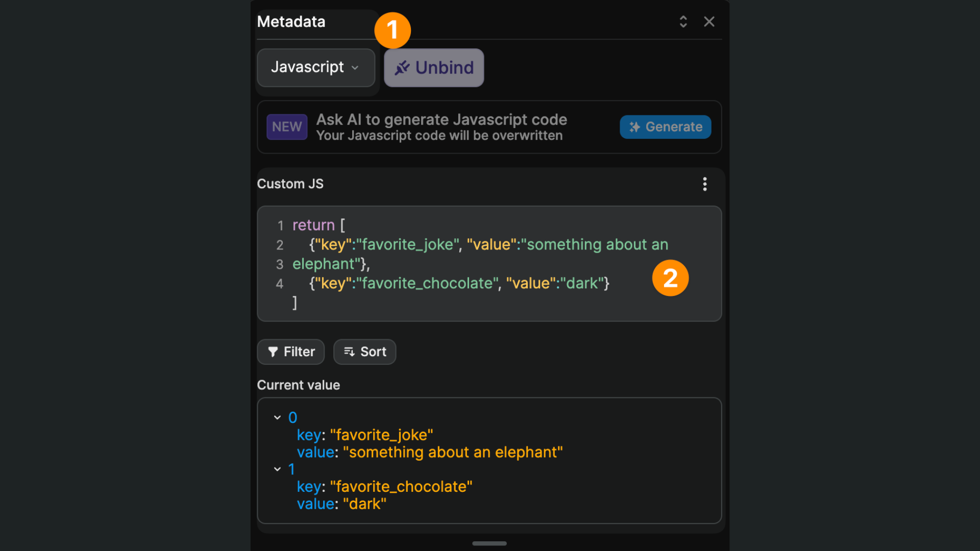The width and height of the screenshot is (980, 551).
Task: Click the plug icon on the Unbind button
Action: pos(403,67)
